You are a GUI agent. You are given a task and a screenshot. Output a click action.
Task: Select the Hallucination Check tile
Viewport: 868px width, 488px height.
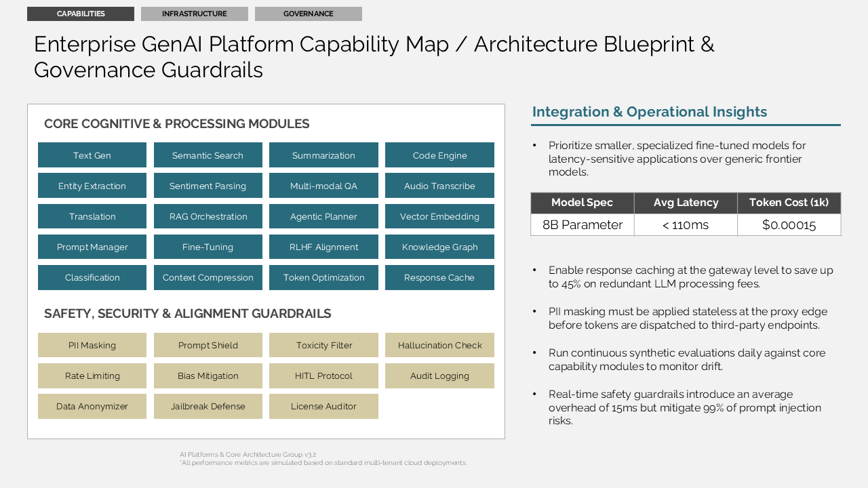[439, 345]
